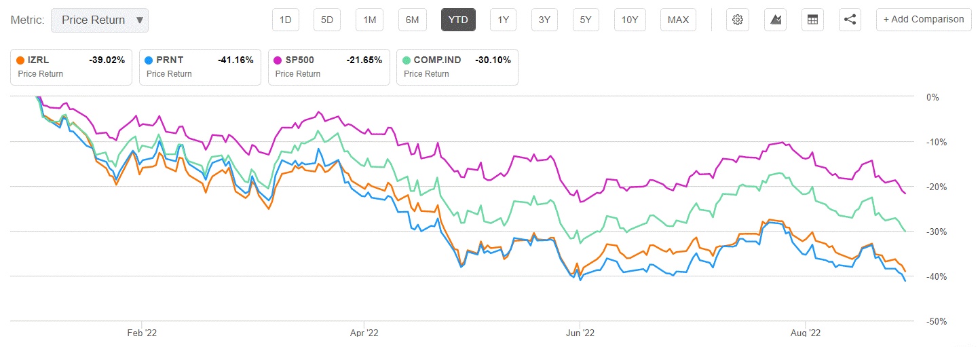Click the share chart icon
This screenshot has height=347, width=980.
(850, 20)
